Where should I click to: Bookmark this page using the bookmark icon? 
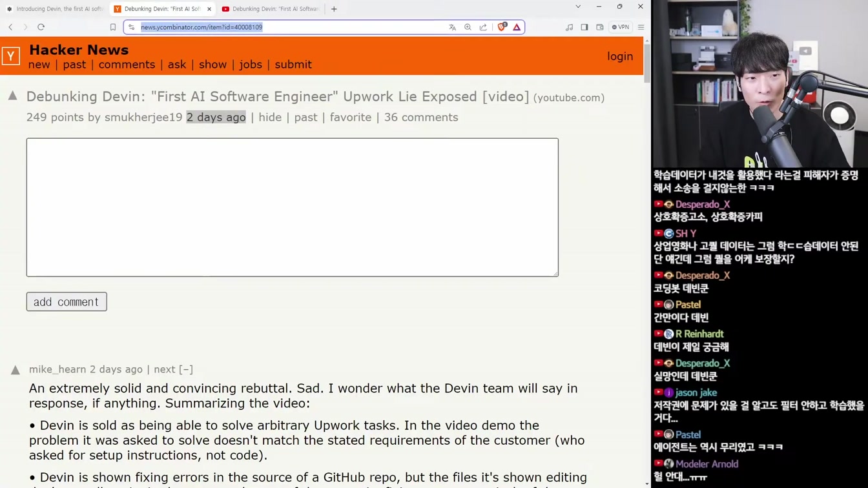pos(113,27)
